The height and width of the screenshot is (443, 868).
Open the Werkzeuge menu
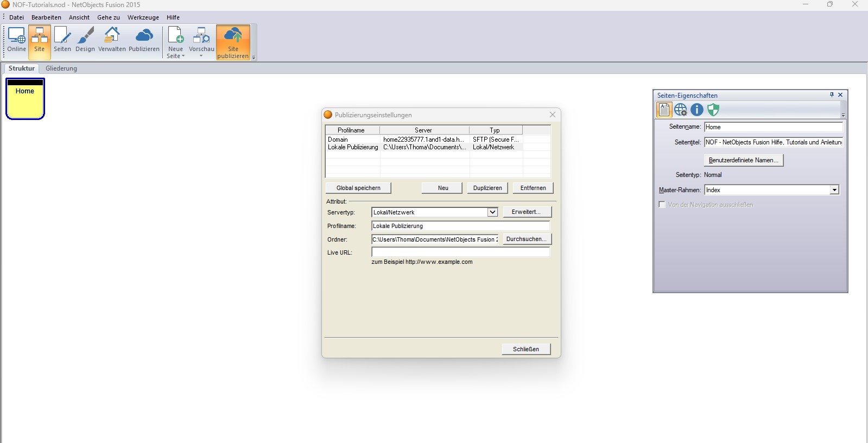pyautogui.click(x=143, y=17)
